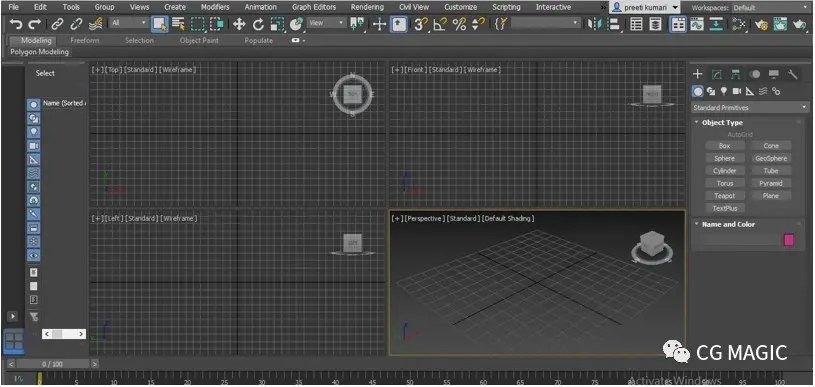Create a Box primitive
This screenshot has height=387, width=815.
coord(725,146)
